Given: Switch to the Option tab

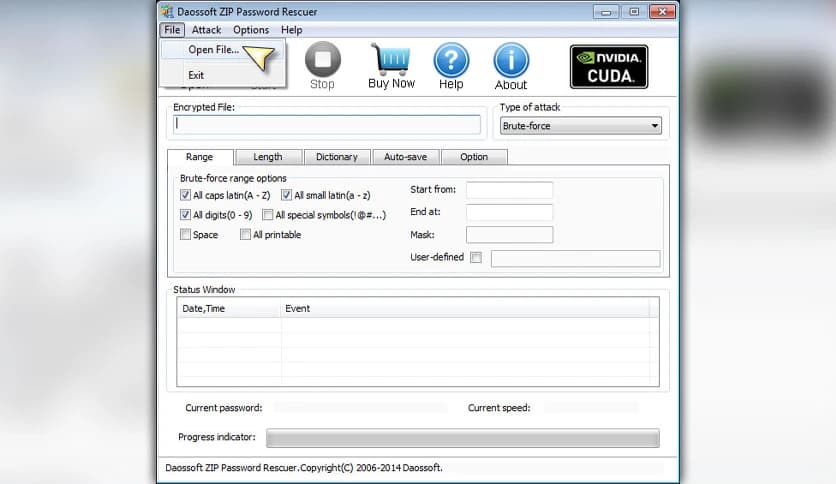Looking at the screenshot, I should tap(474, 157).
